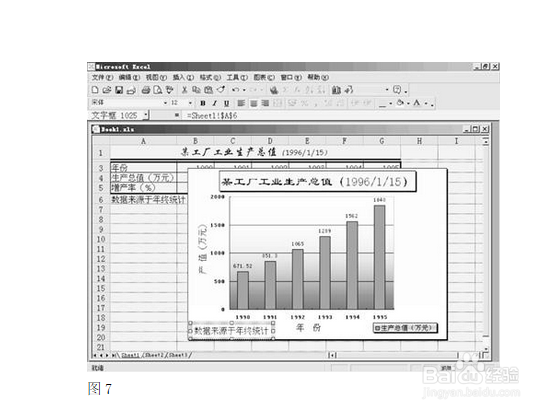Click the Borders icon
551x412 pixels.
[383, 103]
